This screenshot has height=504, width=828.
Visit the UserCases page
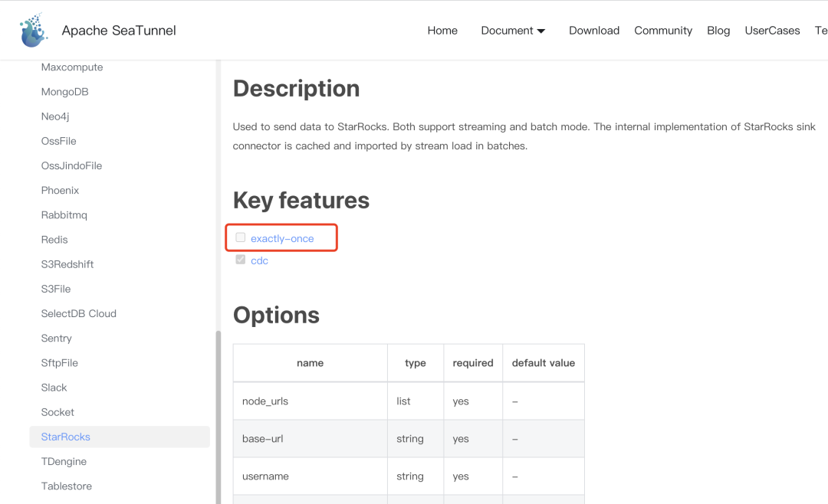pyautogui.click(x=772, y=30)
